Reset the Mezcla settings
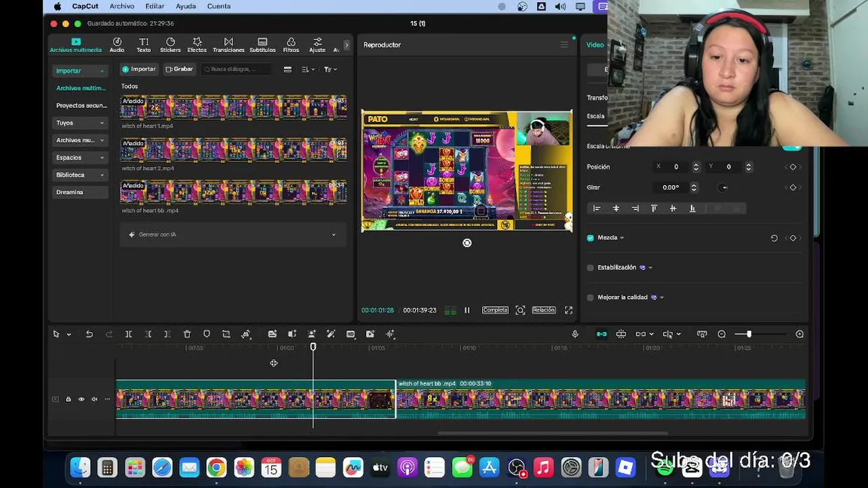Screen dimensions: 868x488 [x=774, y=238]
